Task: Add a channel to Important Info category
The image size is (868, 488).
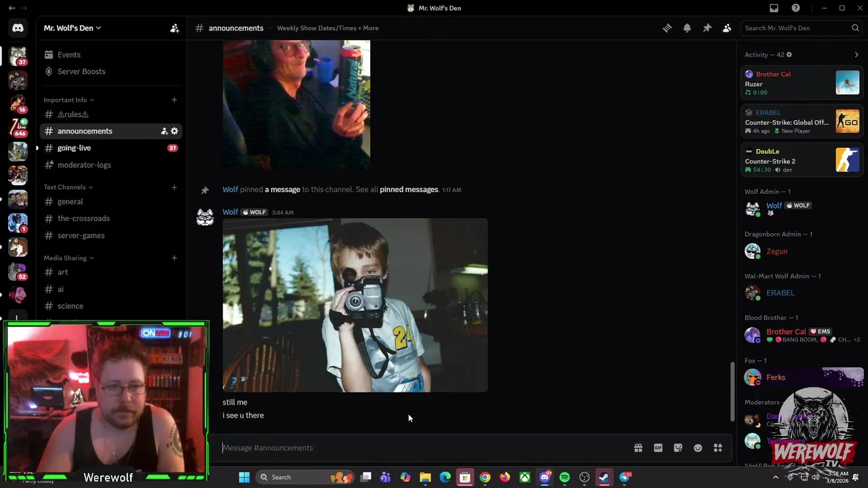Action: pyautogui.click(x=174, y=100)
